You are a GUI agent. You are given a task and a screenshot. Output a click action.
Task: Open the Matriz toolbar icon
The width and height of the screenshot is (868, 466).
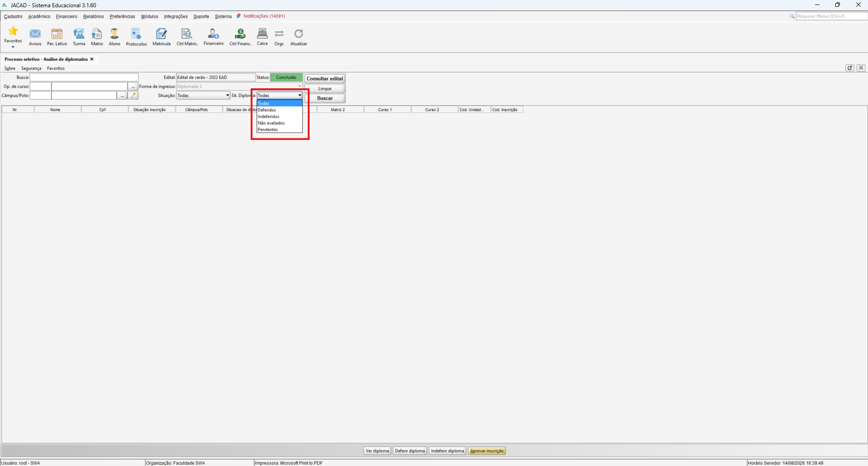click(97, 34)
